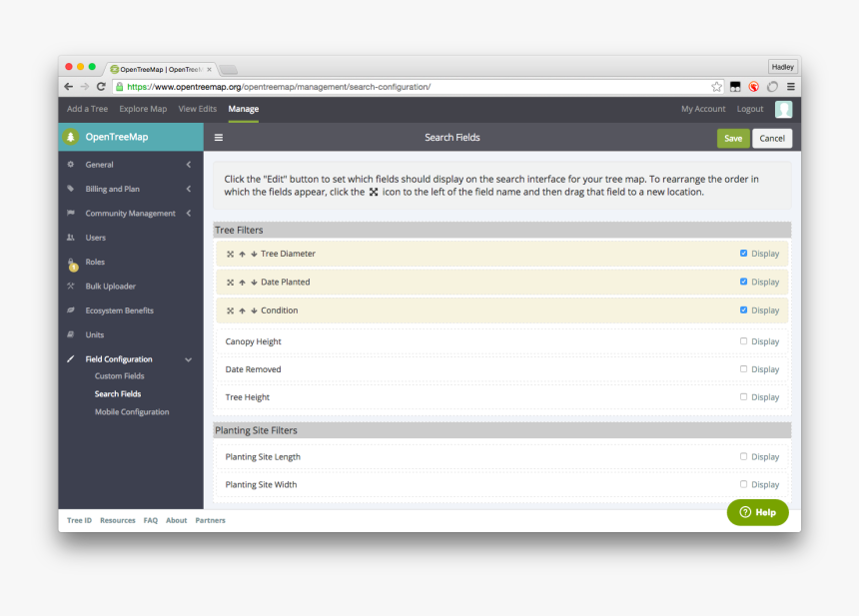Viewport: 859px width, 616px height.
Task: Expand the General section chevron
Action: click(189, 165)
